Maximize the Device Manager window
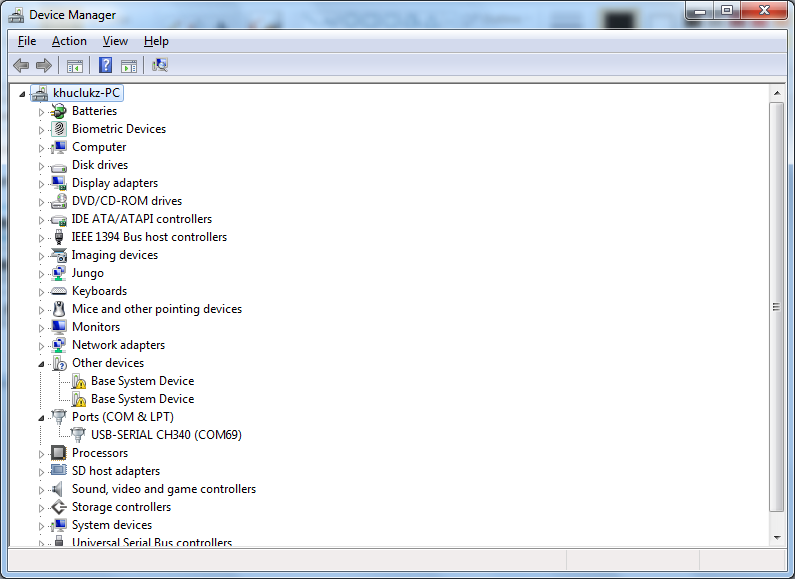795x579 pixels. [727, 11]
